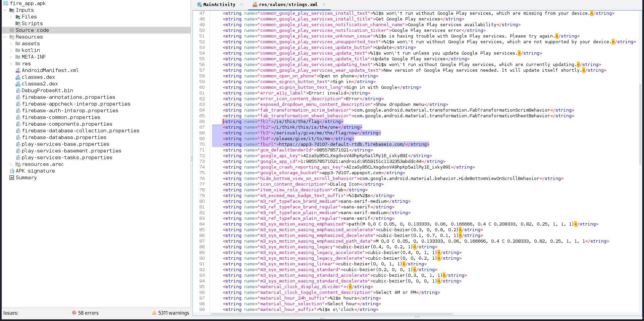
Task: Expand the res folder
Action: 11,64
